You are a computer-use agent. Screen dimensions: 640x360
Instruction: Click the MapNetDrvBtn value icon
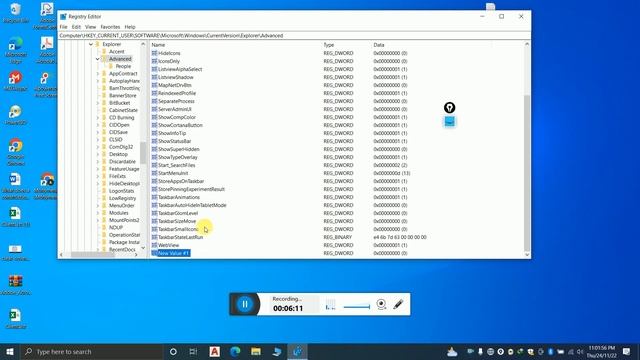154,85
